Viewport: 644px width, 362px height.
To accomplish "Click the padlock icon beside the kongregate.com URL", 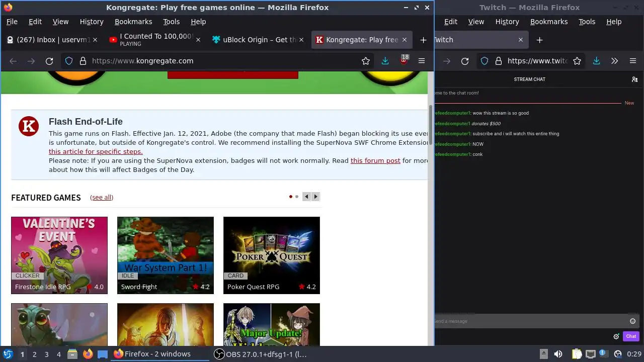I will 83,61.
